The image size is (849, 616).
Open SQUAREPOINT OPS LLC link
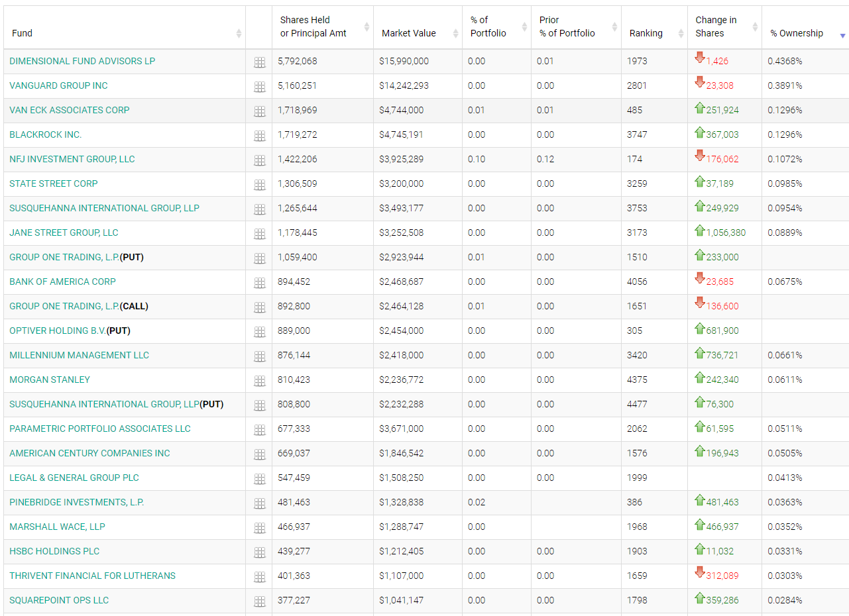[x=59, y=600]
